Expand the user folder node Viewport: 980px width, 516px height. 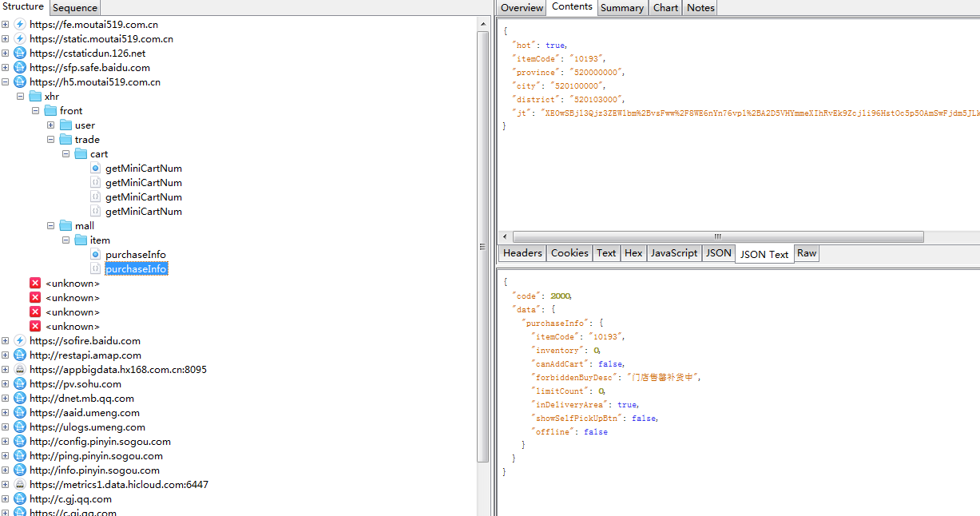coord(51,125)
